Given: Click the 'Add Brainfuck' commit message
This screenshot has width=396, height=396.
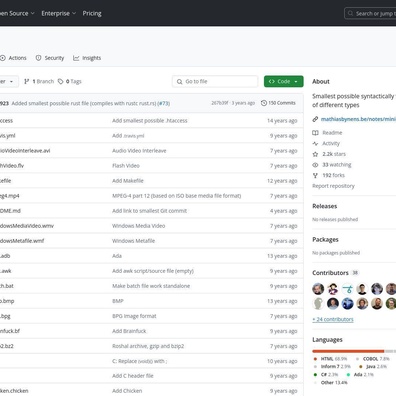Looking at the screenshot, I should coord(129,331).
